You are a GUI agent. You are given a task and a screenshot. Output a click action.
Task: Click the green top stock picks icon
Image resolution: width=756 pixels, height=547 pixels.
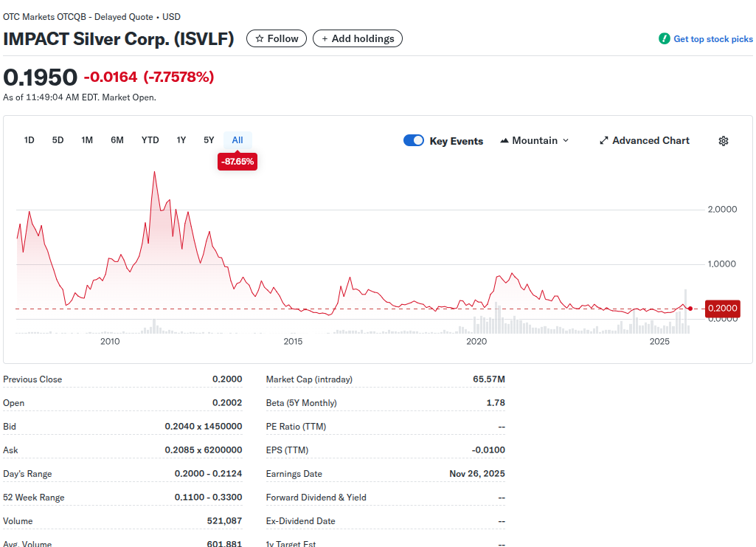(664, 38)
